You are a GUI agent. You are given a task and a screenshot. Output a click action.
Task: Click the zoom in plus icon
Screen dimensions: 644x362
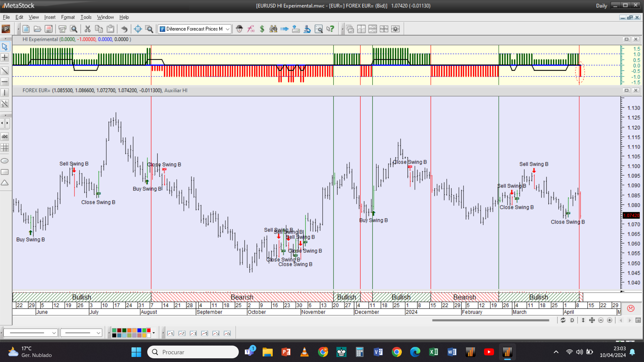coord(609,320)
